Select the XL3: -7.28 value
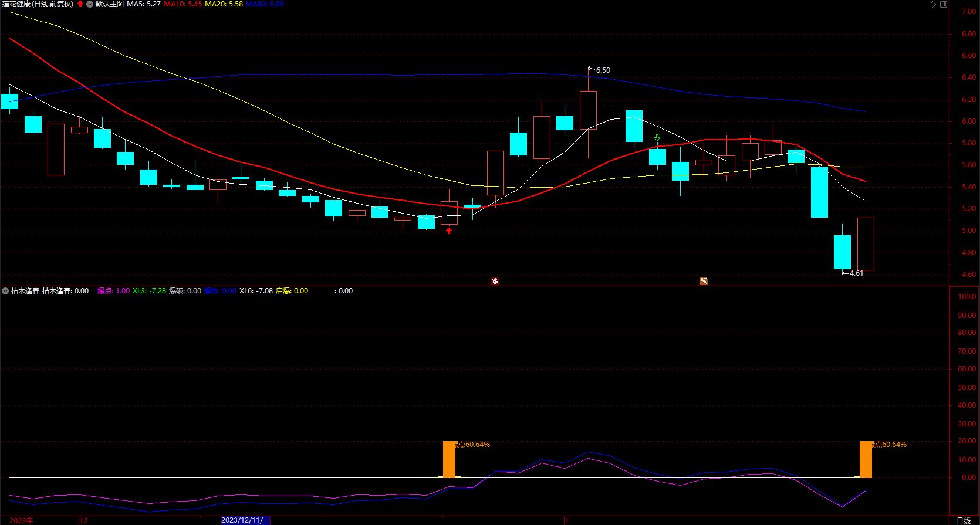Viewport: 980px width, 525px height. 149,291
